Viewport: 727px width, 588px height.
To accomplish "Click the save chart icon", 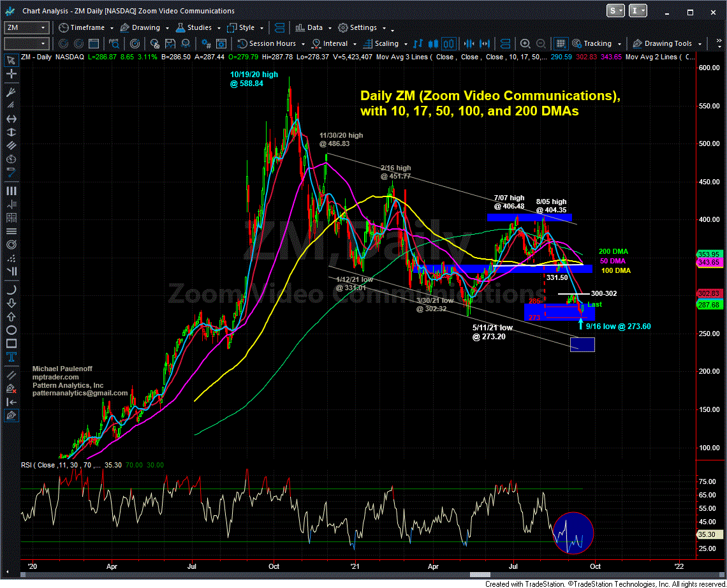I will 170,43.
